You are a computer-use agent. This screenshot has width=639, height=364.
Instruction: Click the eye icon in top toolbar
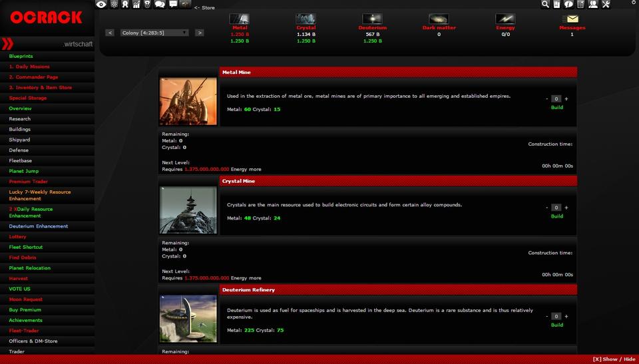point(101,4)
